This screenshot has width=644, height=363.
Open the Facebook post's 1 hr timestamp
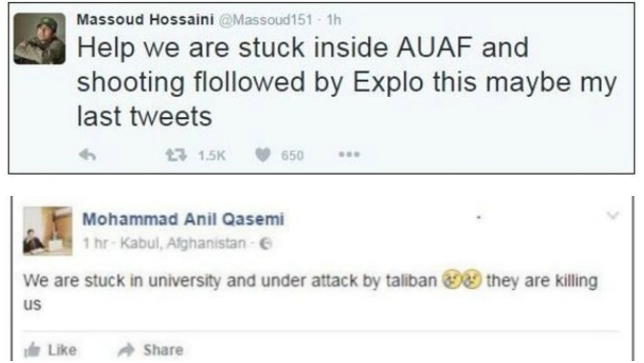94,244
